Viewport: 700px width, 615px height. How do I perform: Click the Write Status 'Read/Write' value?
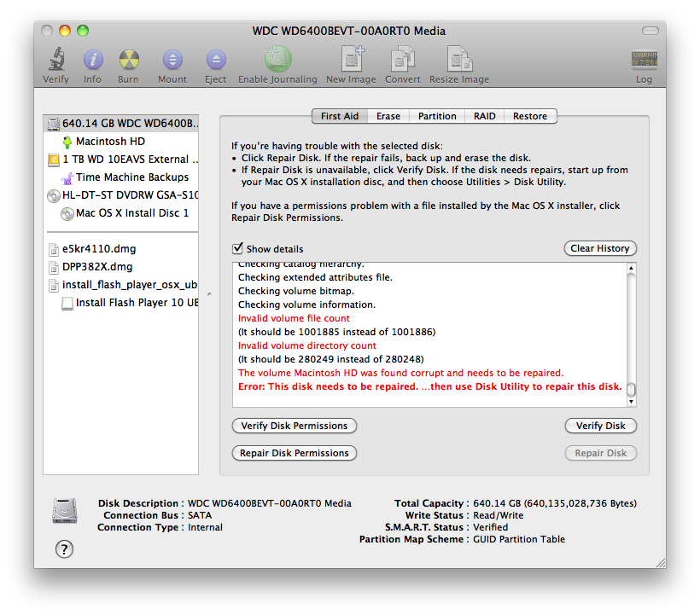tap(499, 515)
